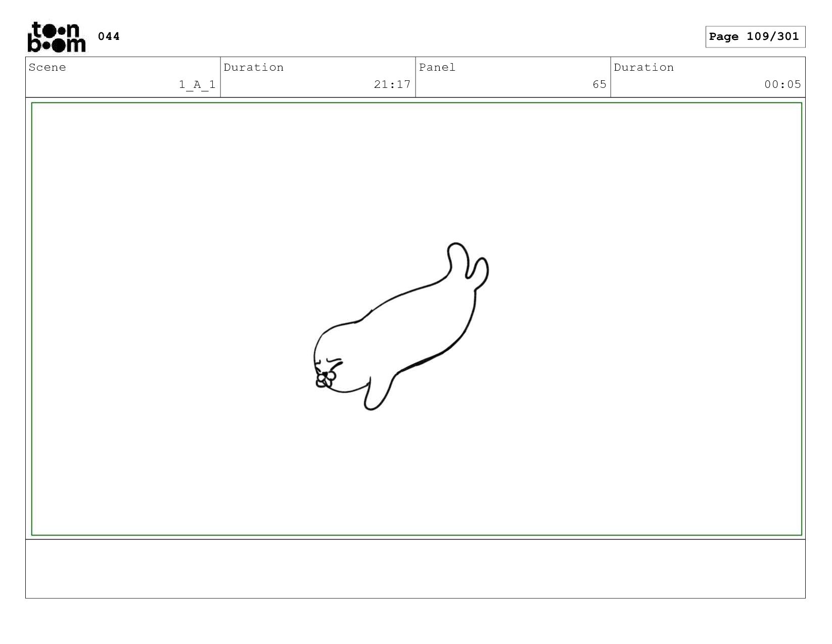Click the seal drawing in the panel

[401, 326]
